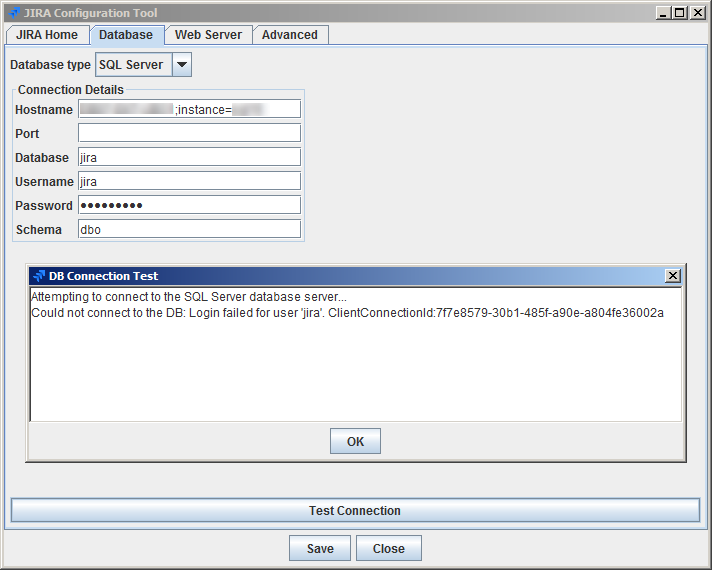Click the Database name field
Image resolution: width=712 pixels, height=570 pixels.
(x=189, y=157)
